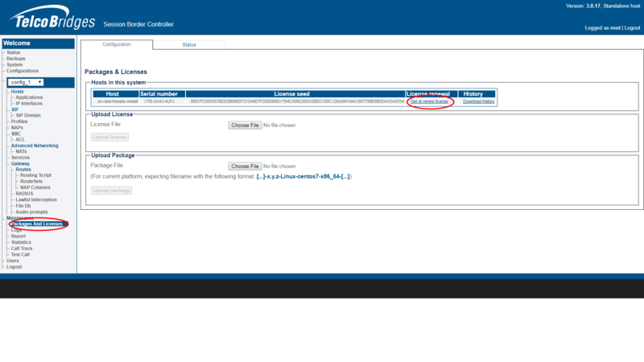
Task: Open Services in the sidebar
Action: pyautogui.click(x=20, y=158)
